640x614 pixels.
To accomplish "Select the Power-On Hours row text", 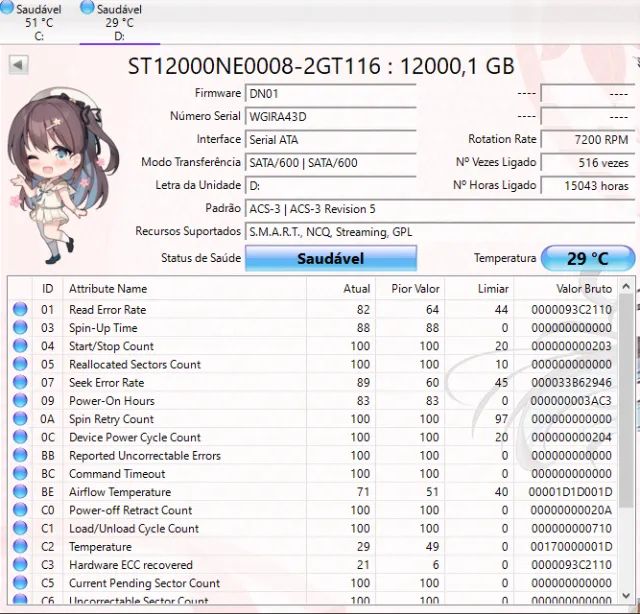I will point(112,401).
